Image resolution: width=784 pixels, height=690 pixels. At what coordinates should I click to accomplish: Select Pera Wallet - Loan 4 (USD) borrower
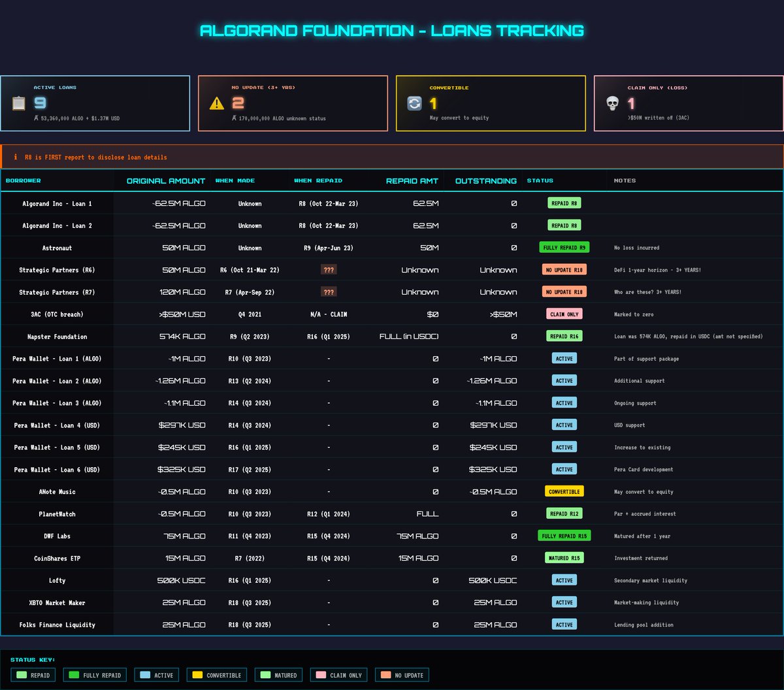click(57, 425)
